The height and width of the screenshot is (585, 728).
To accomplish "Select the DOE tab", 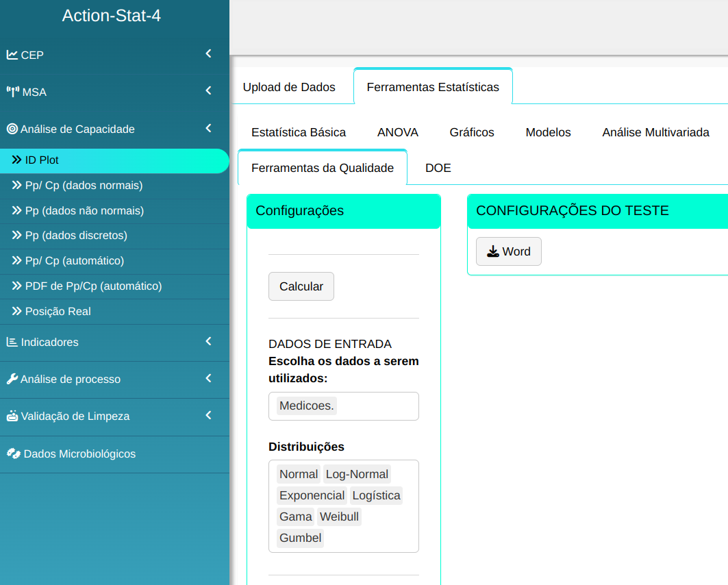I will coord(438,168).
